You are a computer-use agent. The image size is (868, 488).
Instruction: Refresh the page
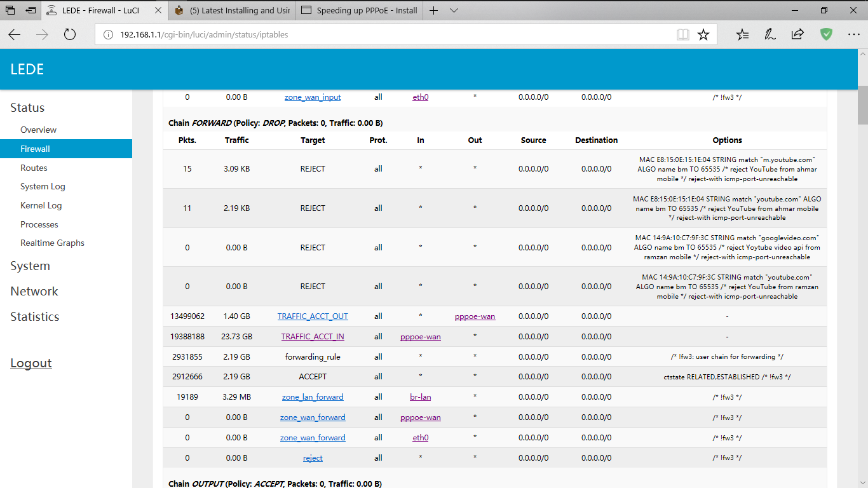(70, 34)
